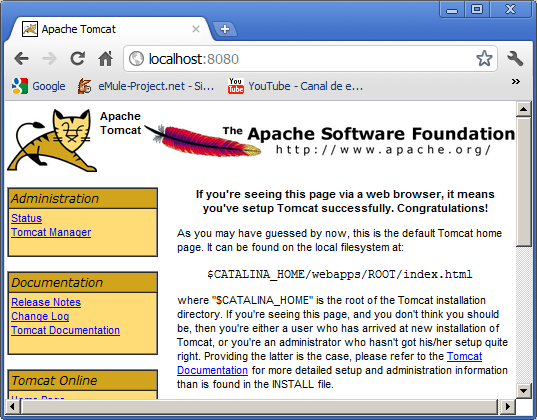Open the Google bookmark
Screen dimensions: 537x420
click(38, 86)
